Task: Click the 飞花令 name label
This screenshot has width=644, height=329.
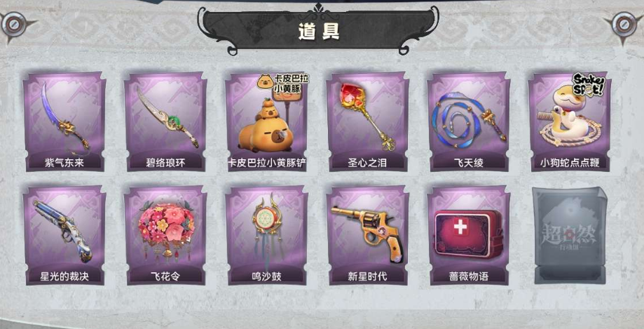Action: 165,276
